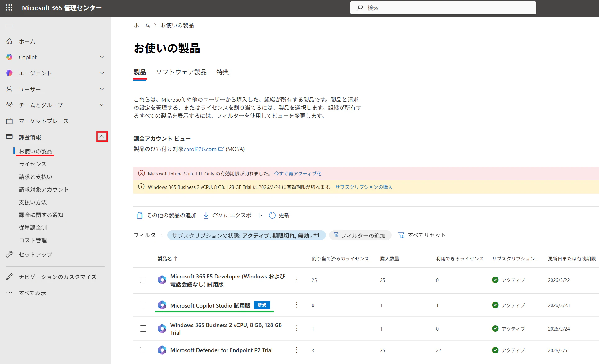Click the 検索 search field
Viewport: 599px width, 364px height.
[443, 8]
